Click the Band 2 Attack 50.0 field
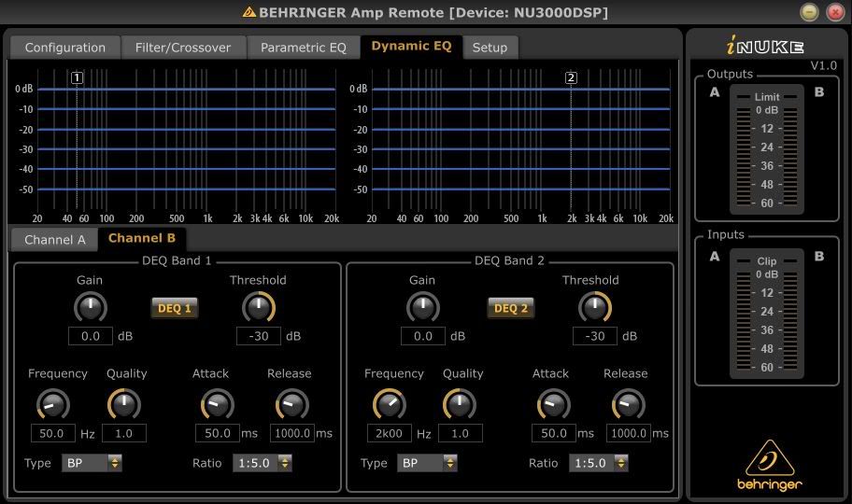This screenshot has width=852, height=504. pyautogui.click(x=554, y=433)
